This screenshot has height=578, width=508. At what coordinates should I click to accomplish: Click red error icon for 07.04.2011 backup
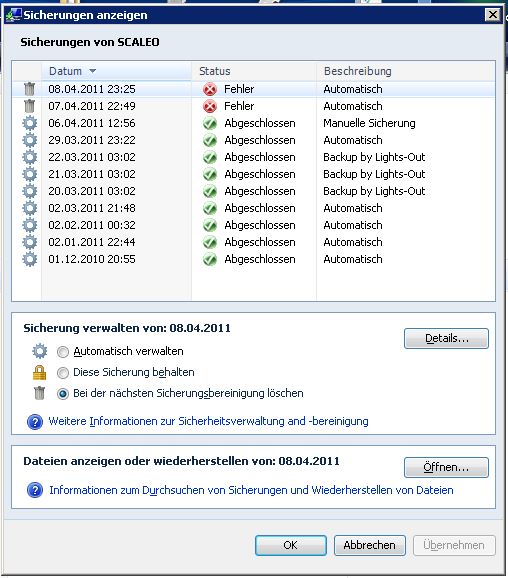coord(210,107)
